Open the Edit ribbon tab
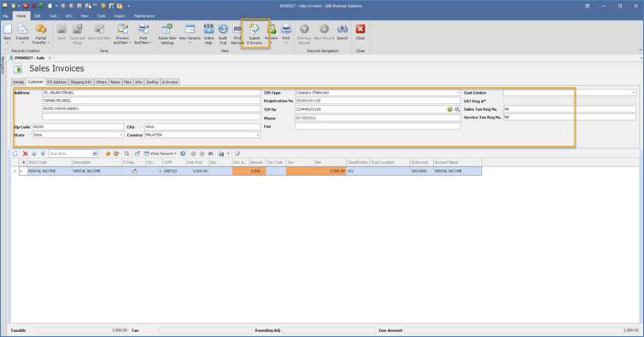Viewport: 644px width, 337px height. click(x=38, y=16)
